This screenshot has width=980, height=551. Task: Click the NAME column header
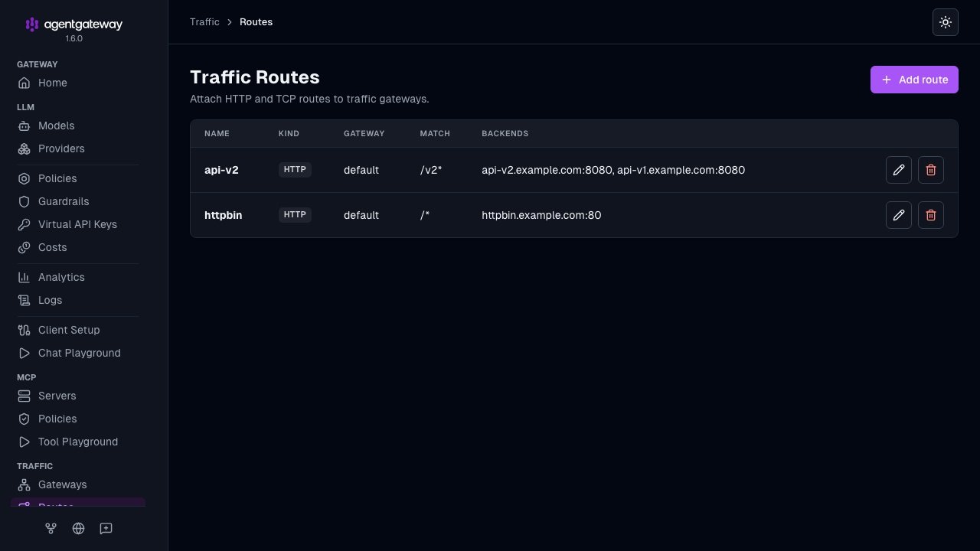click(x=217, y=133)
